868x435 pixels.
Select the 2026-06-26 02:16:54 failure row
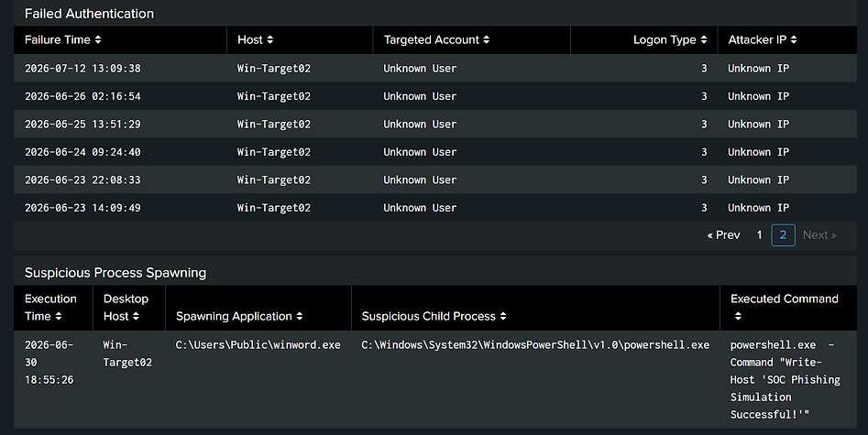pos(435,96)
